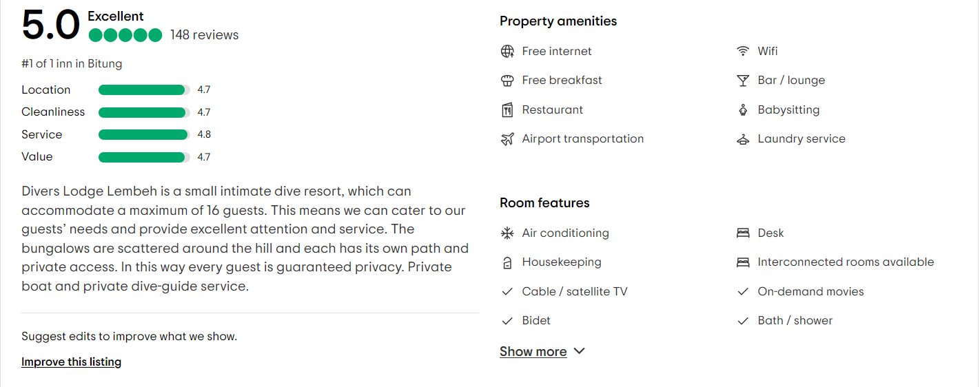980x387 pixels.
Task: Click the Bar / lounge cocktail glass icon
Action: pos(743,81)
